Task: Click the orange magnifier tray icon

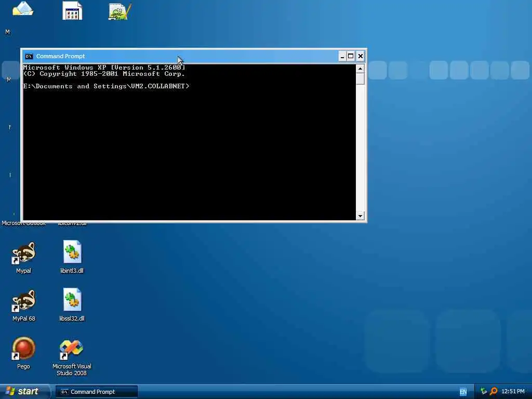Action: (x=494, y=391)
